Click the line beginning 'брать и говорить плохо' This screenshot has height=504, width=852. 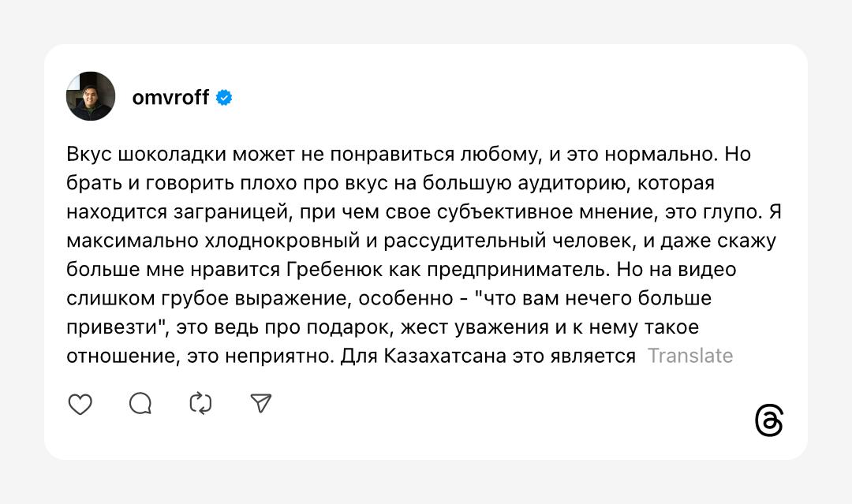coord(390,183)
